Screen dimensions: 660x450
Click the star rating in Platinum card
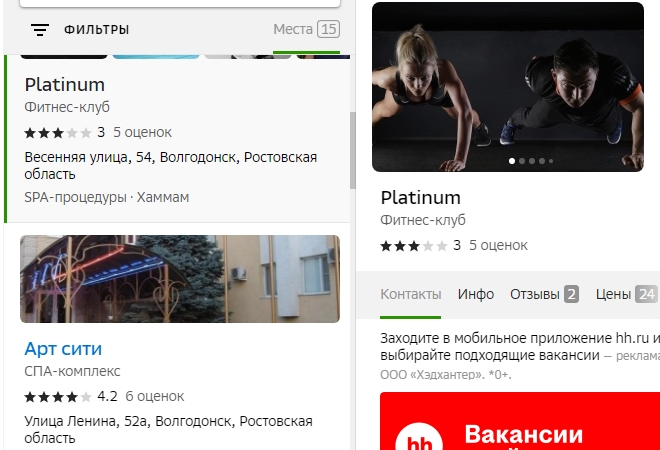coord(58,132)
